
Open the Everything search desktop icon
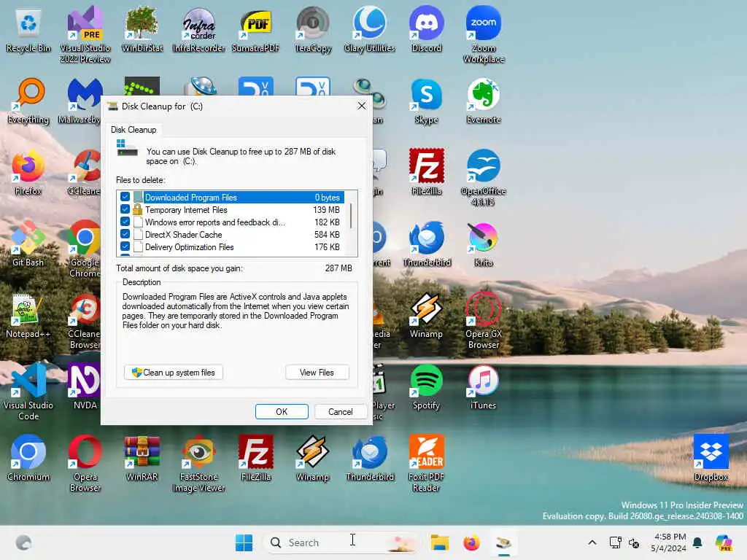(x=28, y=101)
